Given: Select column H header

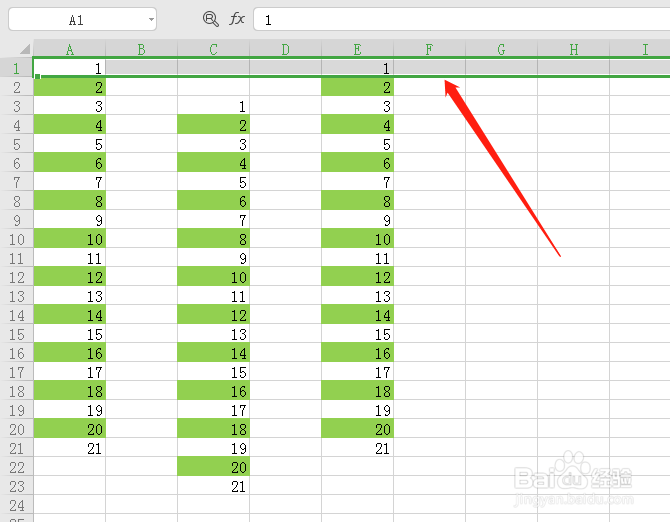Looking at the screenshot, I should tap(573, 49).
